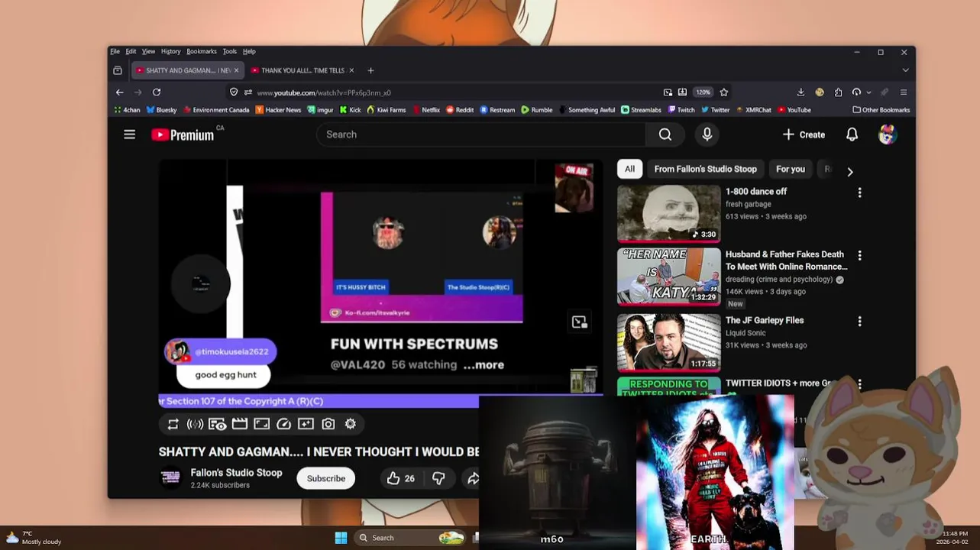Close the SHATTY AND GAGMAN tab
Viewport: 980px width, 550px height.
point(236,70)
